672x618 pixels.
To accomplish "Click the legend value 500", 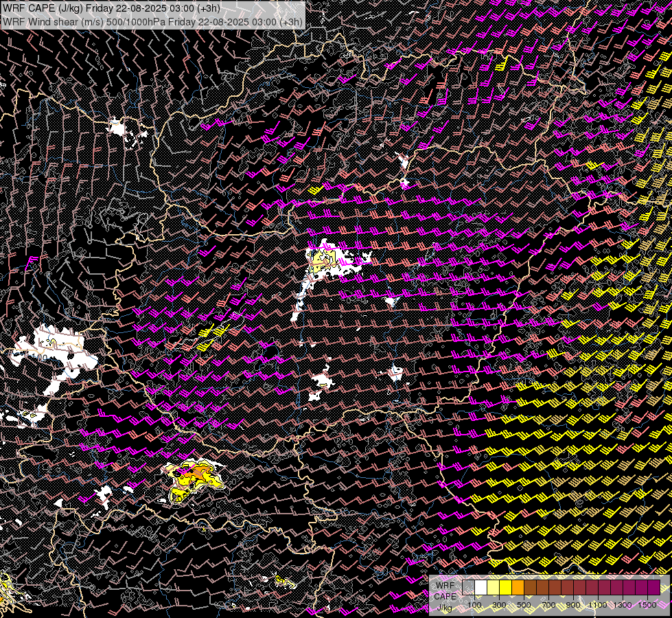I will point(524,605).
